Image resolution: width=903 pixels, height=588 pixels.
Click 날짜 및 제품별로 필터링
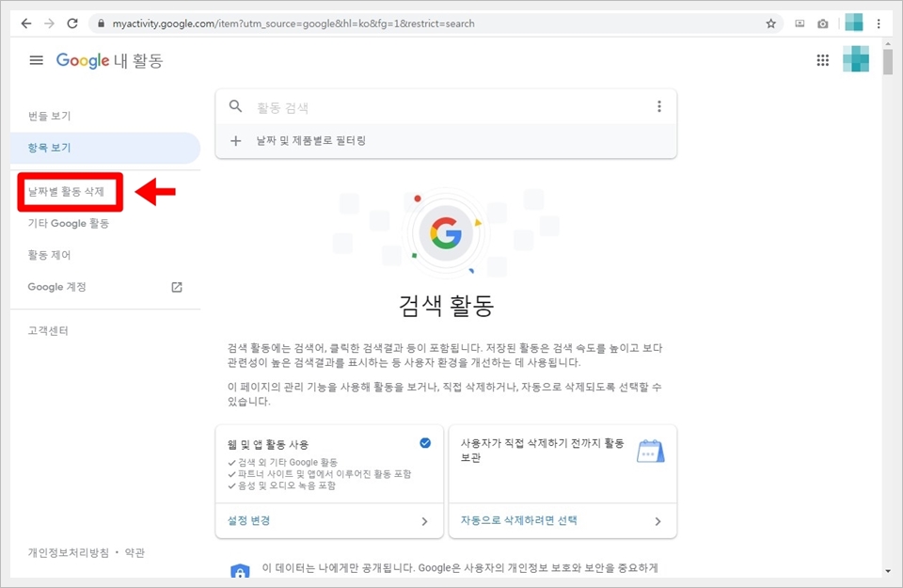pyautogui.click(x=311, y=140)
